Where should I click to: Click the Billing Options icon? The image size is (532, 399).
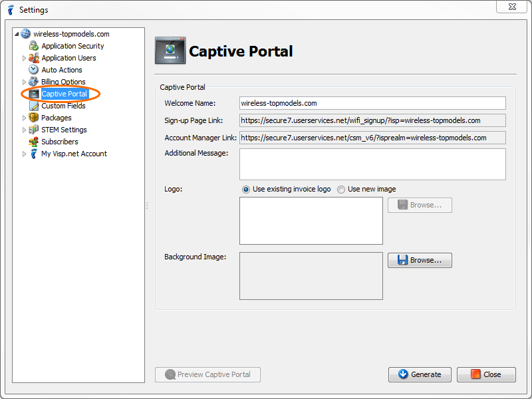pyautogui.click(x=34, y=82)
